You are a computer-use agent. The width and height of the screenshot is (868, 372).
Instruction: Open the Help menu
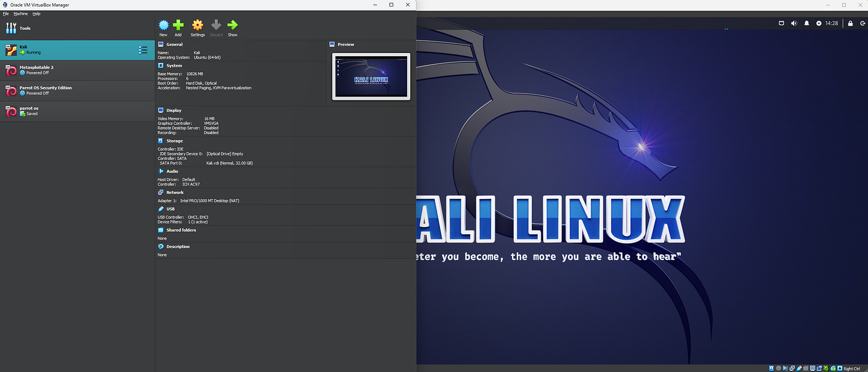(x=36, y=13)
